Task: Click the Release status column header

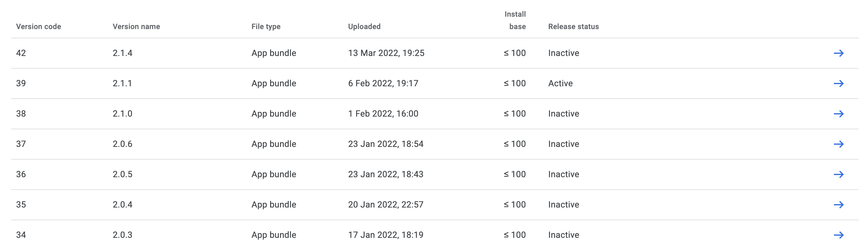Action: pos(573,27)
